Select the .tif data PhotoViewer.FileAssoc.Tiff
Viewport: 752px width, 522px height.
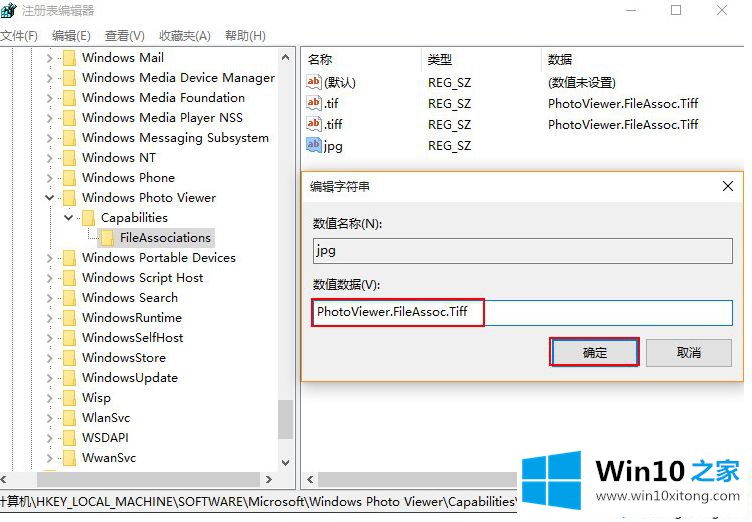(623, 103)
